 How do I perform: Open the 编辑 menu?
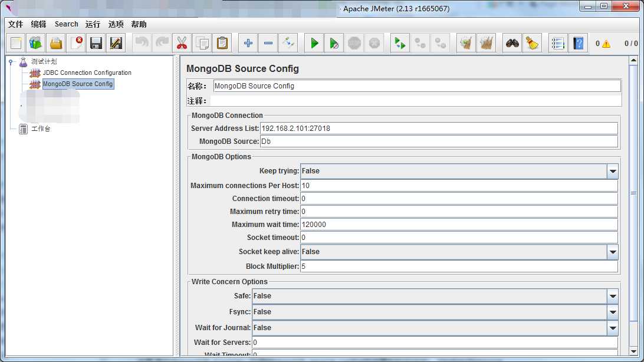pyautogui.click(x=38, y=24)
